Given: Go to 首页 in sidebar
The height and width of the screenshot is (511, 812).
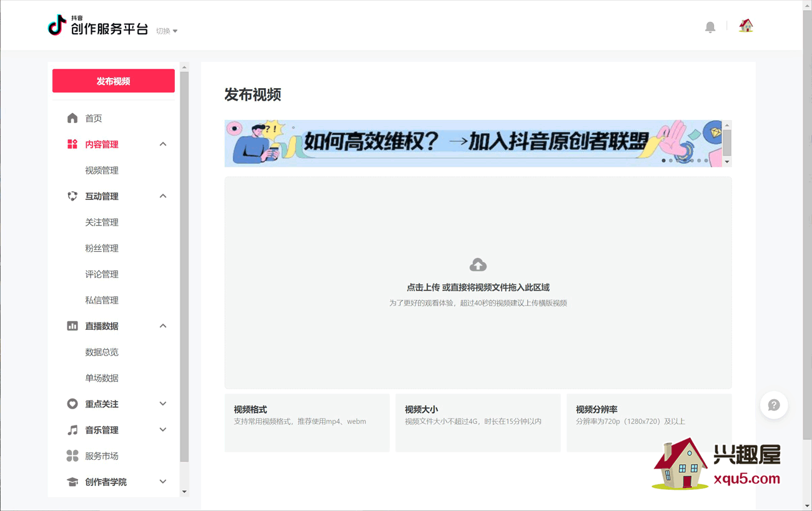Looking at the screenshot, I should pos(94,118).
